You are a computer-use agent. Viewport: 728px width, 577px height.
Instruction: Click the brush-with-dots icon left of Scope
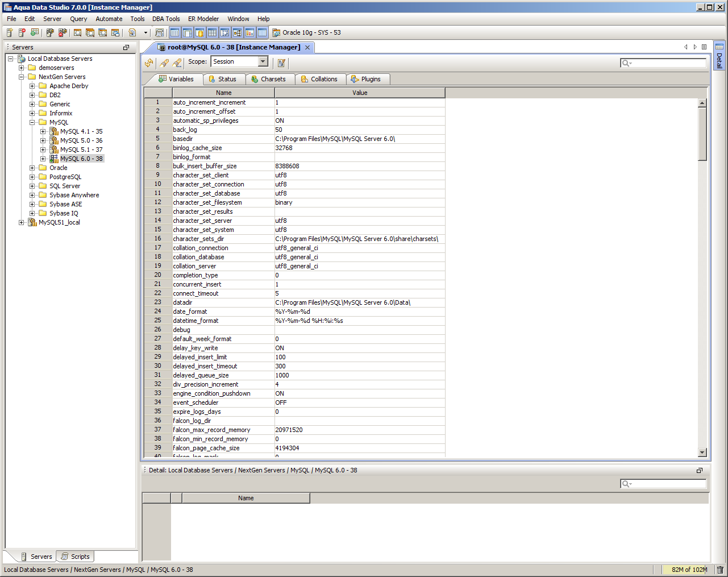(x=177, y=63)
